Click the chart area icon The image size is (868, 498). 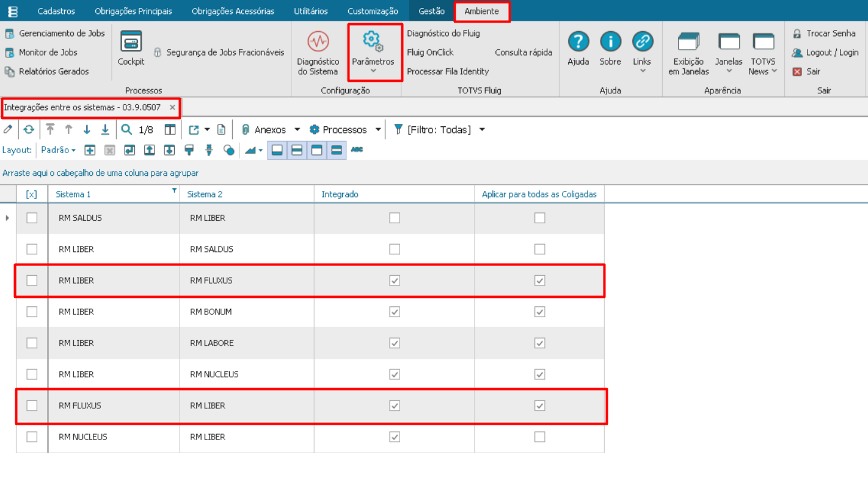coord(250,150)
